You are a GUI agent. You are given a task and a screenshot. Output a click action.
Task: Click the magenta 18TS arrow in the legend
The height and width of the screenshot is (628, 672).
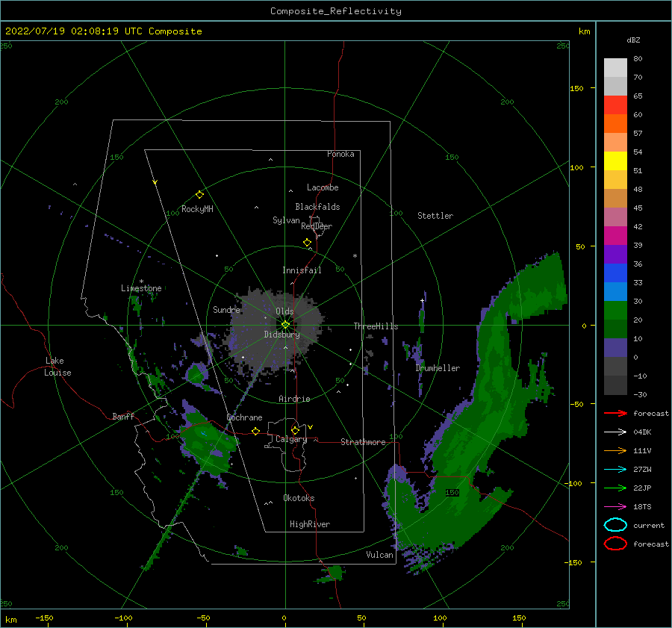[x=615, y=507]
